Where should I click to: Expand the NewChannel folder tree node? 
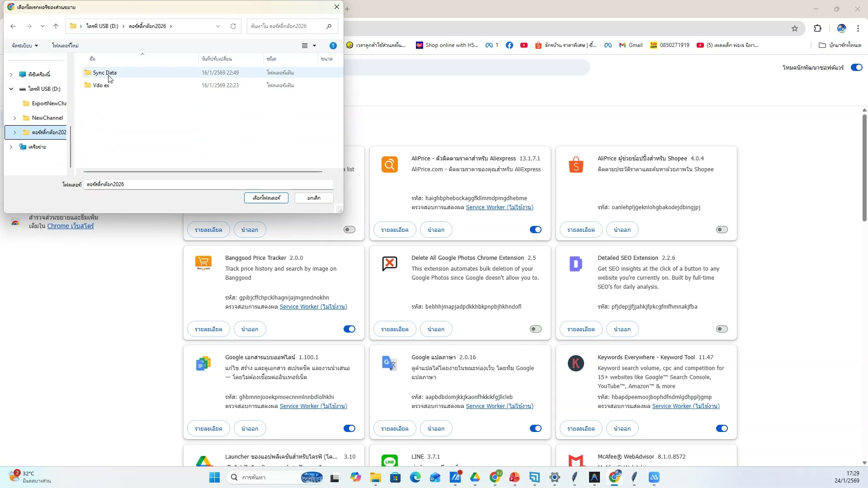click(14, 118)
